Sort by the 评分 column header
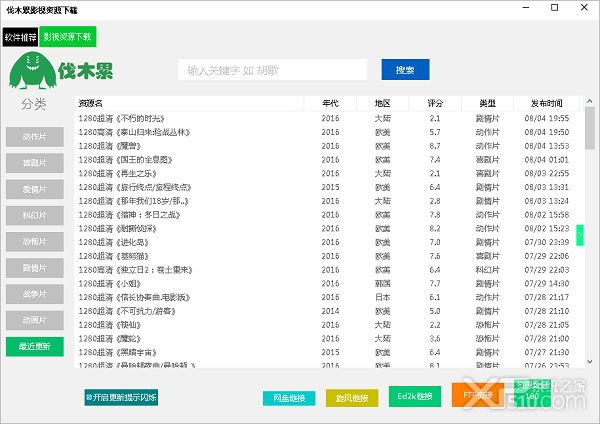The height and width of the screenshot is (424, 600). tap(435, 103)
